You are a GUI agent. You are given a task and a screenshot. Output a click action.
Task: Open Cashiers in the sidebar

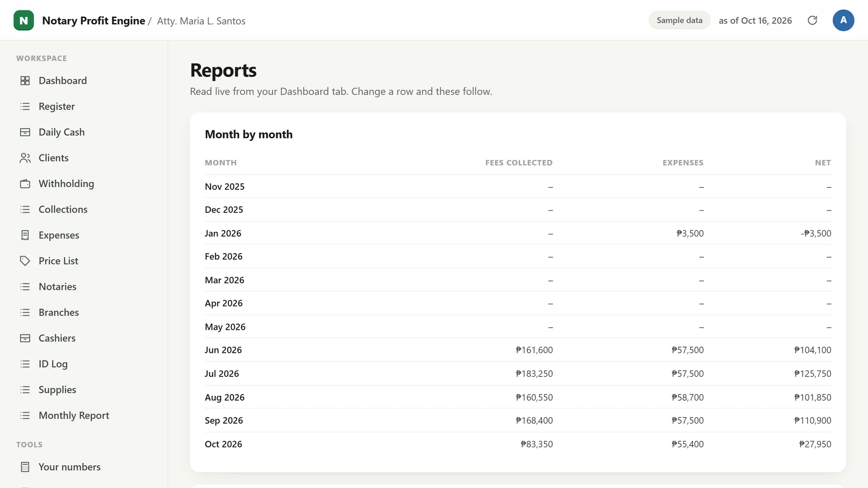pos(57,338)
